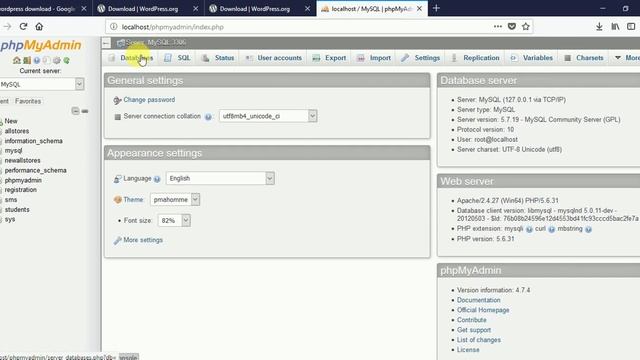Close the first Download WordPress.org tab
Image resolution: width=640 pixels, height=360 pixels.
[196, 9]
